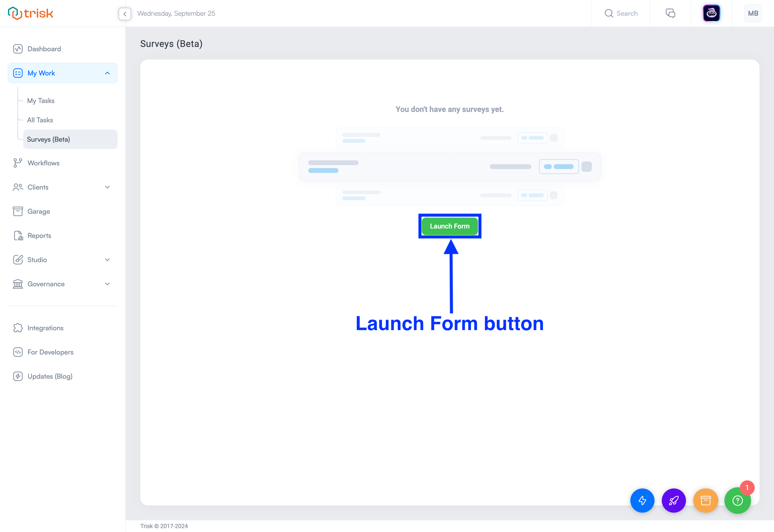Click the Garage box icon
Image resolution: width=774 pixels, height=532 pixels.
point(18,211)
